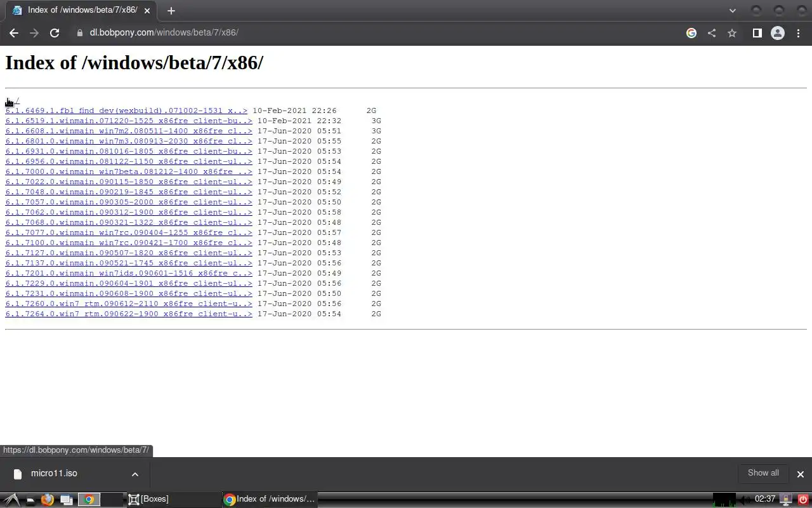Go forward to the next page
The image size is (812, 508).
point(34,33)
